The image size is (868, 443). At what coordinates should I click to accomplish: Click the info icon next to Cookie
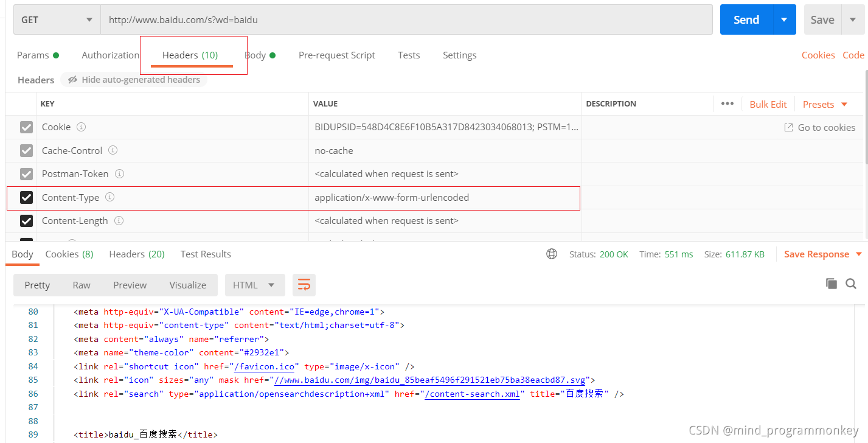coord(81,127)
